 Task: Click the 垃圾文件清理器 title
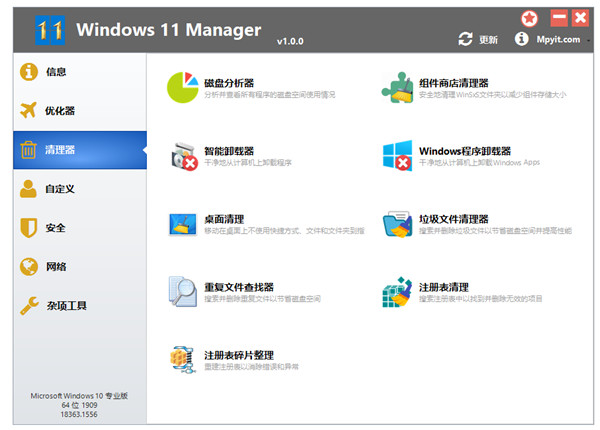click(x=453, y=219)
